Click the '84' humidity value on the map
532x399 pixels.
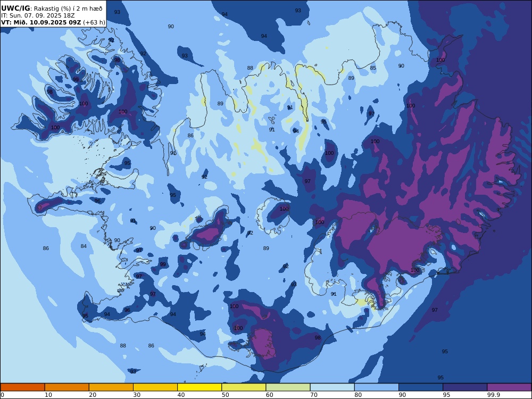pyautogui.click(x=84, y=246)
